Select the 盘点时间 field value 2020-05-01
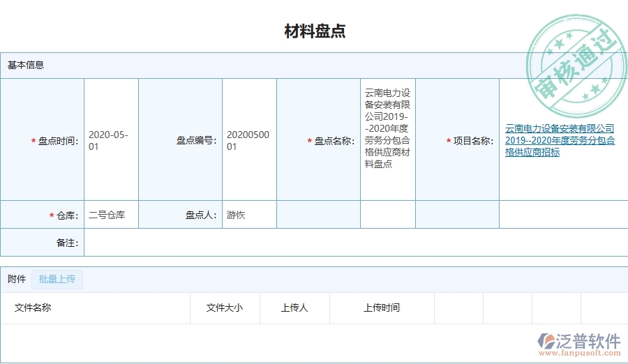This screenshot has height=364, width=628. click(109, 141)
